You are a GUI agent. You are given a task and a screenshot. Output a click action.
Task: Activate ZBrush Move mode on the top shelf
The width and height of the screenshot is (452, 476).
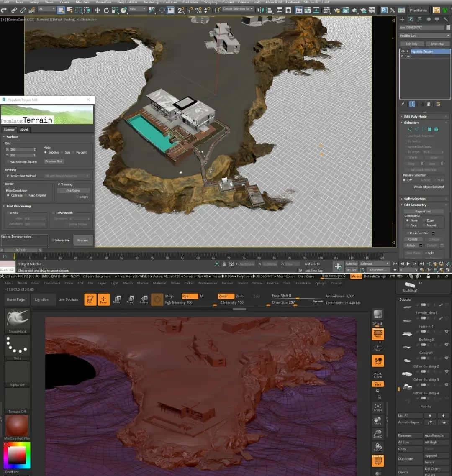118,299
